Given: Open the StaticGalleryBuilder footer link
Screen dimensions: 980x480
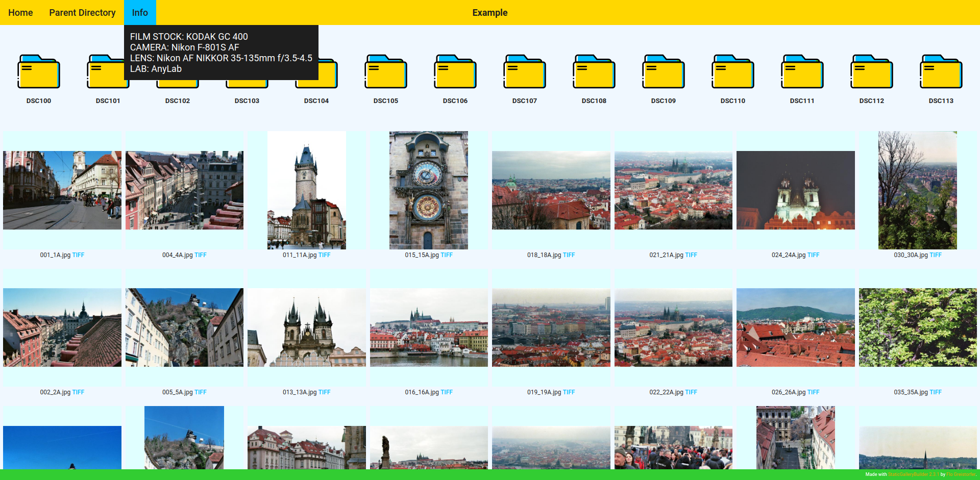Looking at the screenshot, I should (913, 474).
